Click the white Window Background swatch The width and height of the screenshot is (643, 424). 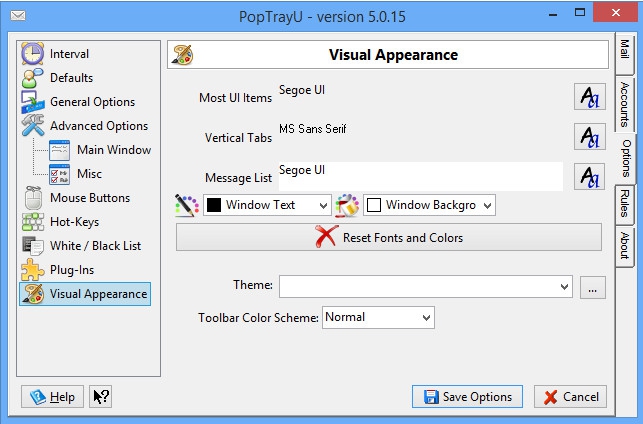point(374,205)
